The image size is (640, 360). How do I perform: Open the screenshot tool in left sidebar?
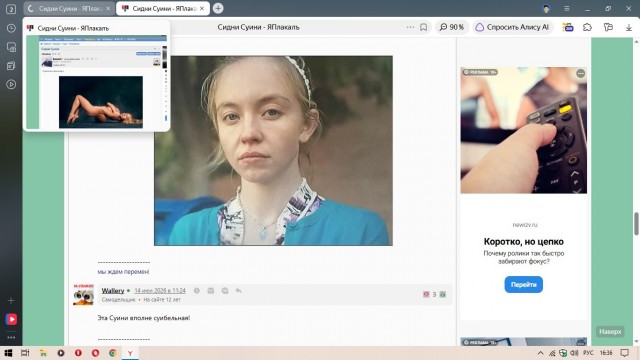[11, 47]
